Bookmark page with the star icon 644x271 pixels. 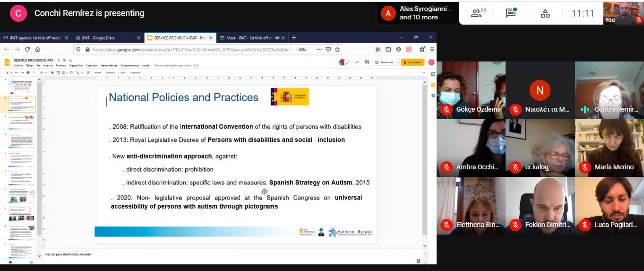(337, 49)
